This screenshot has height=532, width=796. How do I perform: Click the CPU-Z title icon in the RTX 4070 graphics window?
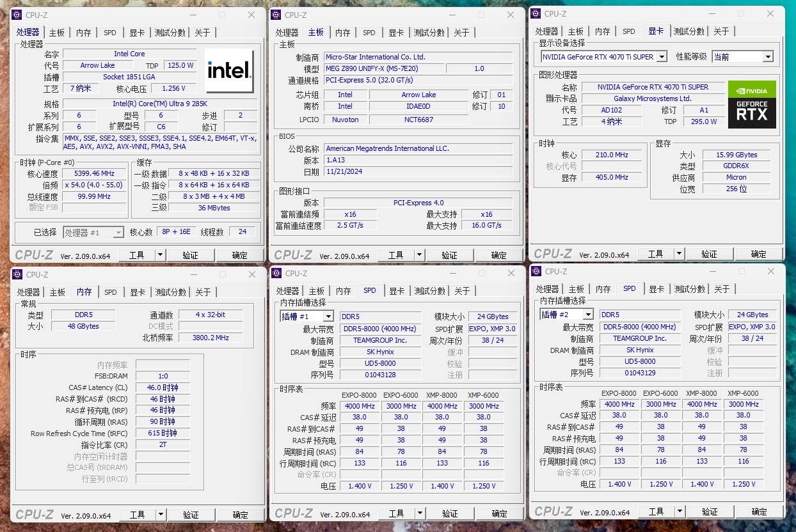[x=536, y=13]
